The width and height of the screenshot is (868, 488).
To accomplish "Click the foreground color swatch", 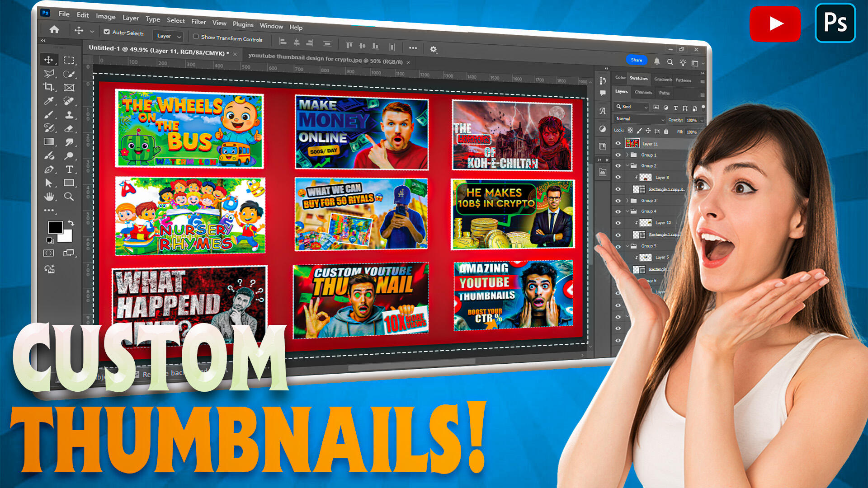I will (x=55, y=227).
